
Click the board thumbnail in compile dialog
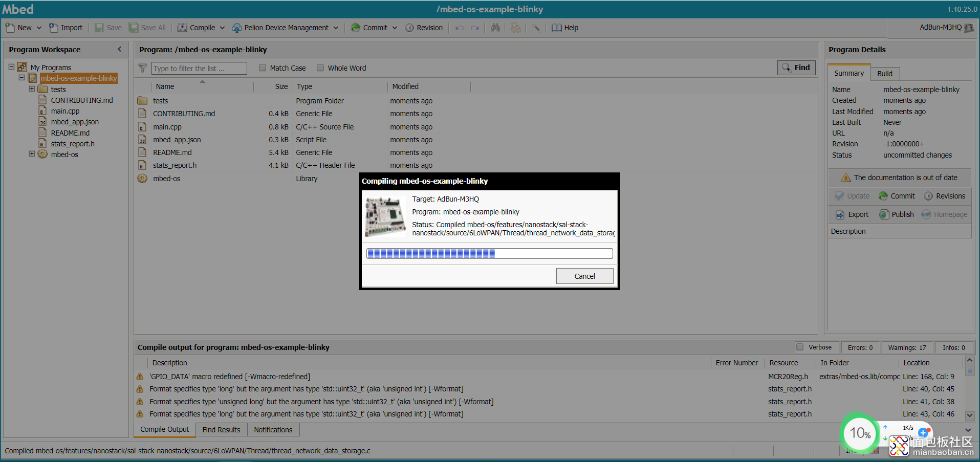[x=385, y=216]
